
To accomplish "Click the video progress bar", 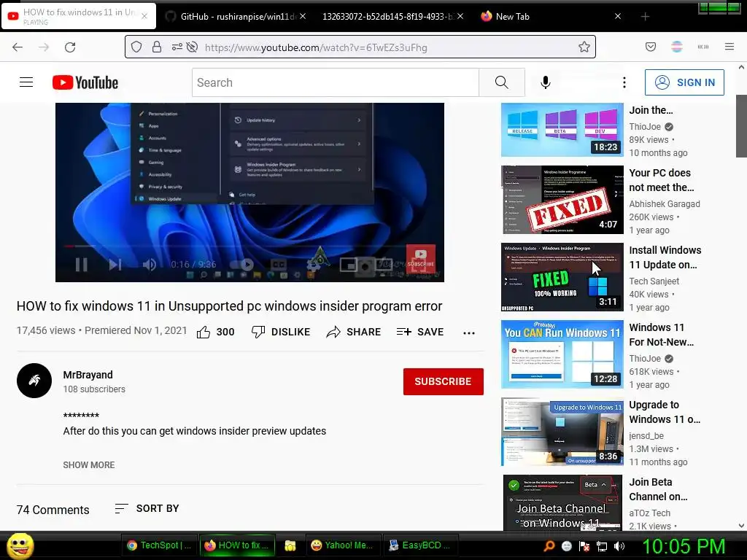I will coord(249,246).
